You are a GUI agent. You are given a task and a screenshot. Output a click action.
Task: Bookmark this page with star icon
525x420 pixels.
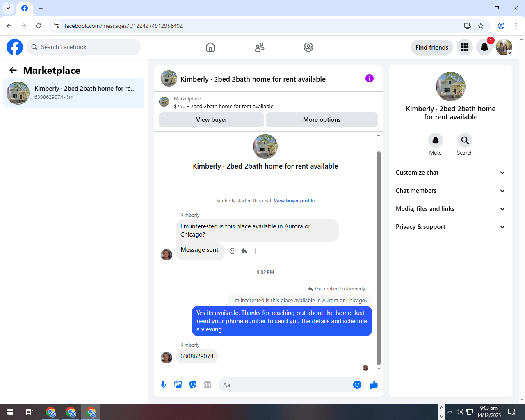[481, 26]
